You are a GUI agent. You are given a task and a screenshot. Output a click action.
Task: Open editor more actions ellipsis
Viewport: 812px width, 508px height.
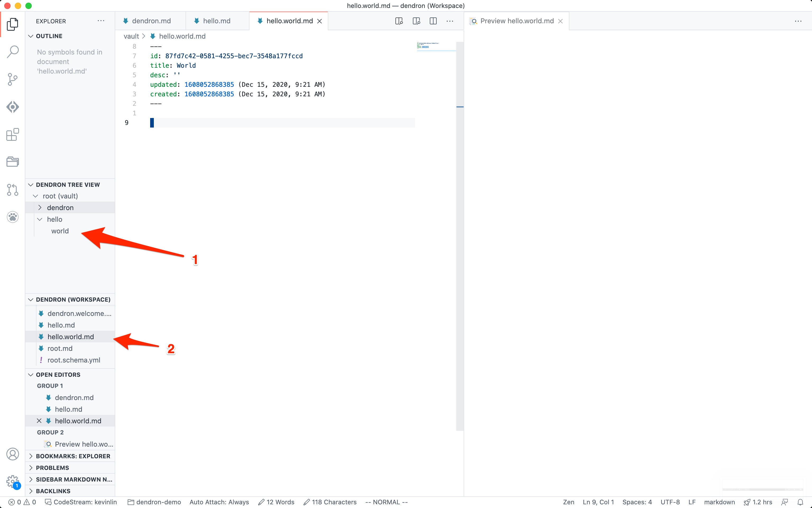[450, 21]
